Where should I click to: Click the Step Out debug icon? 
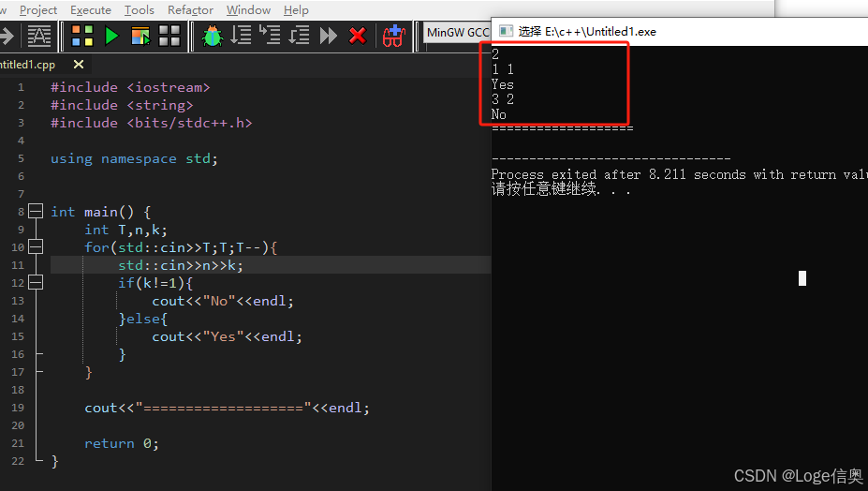pos(299,36)
